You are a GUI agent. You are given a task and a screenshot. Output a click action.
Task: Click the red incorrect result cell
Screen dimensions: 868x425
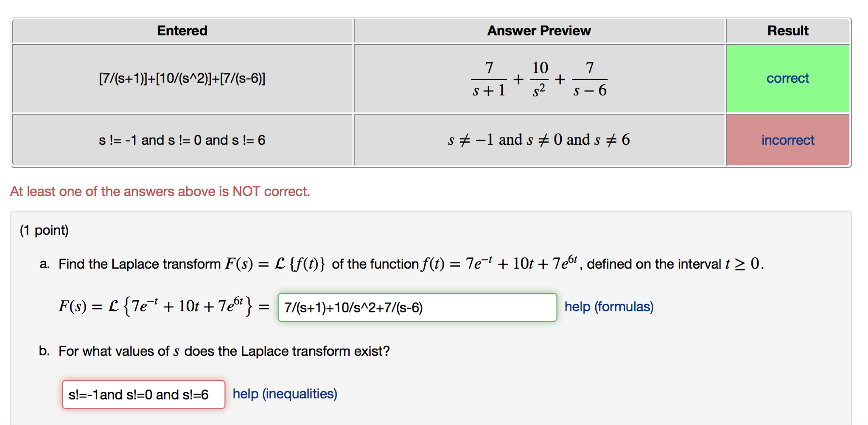pyautogui.click(x=787, y=140)
